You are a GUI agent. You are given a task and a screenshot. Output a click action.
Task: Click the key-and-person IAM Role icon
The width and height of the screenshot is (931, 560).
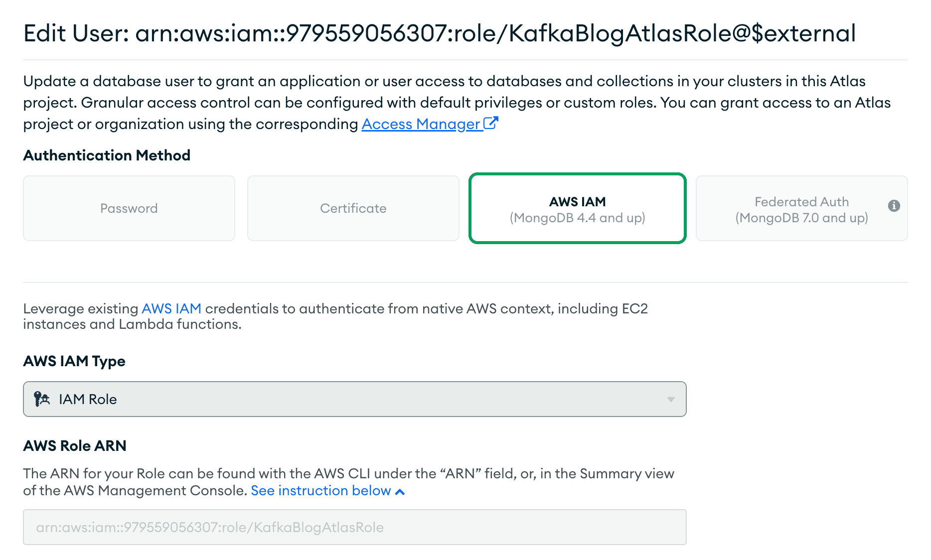click(x=42, y=399)
